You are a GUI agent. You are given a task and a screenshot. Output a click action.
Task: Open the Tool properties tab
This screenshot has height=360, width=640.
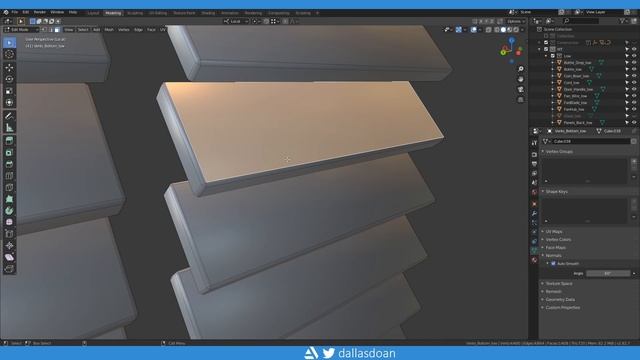[534, 143]
